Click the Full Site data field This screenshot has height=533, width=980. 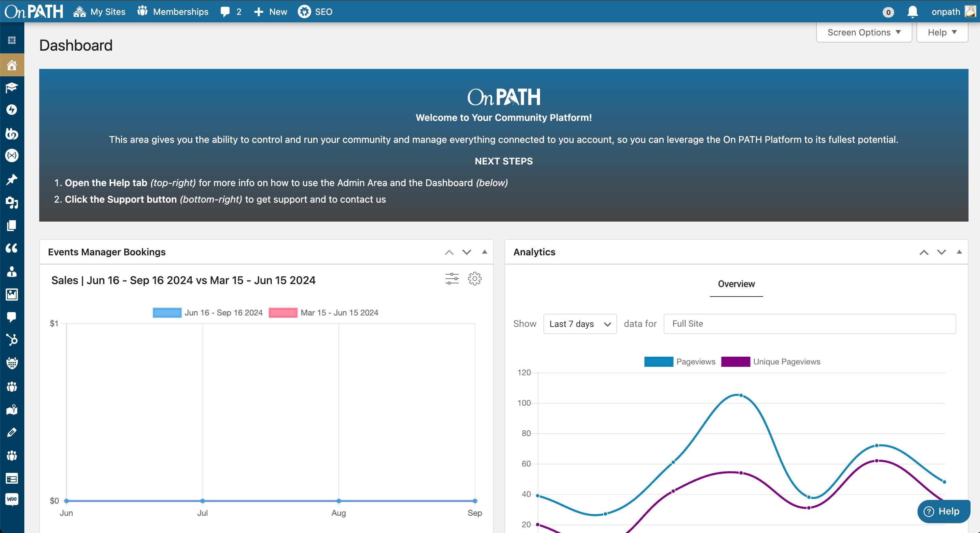click(810, 324)
